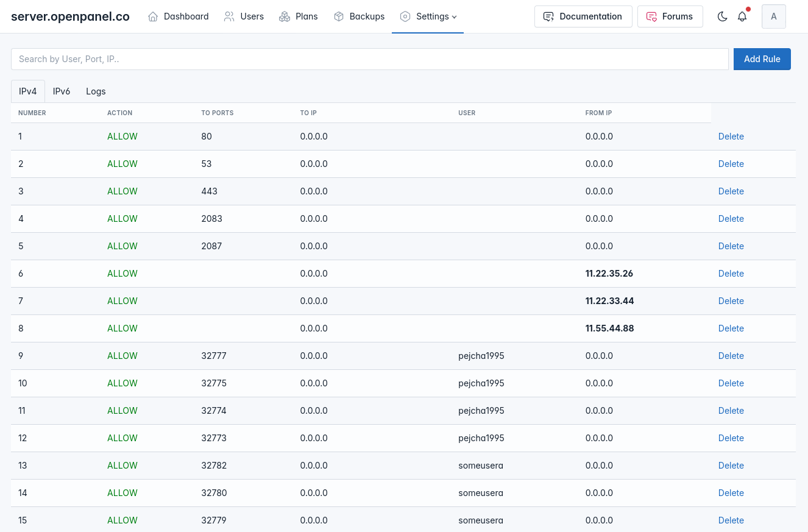This screenshot has height=532, width=808.
Task: Open notifications bell icon
Action: coord(742,16)
